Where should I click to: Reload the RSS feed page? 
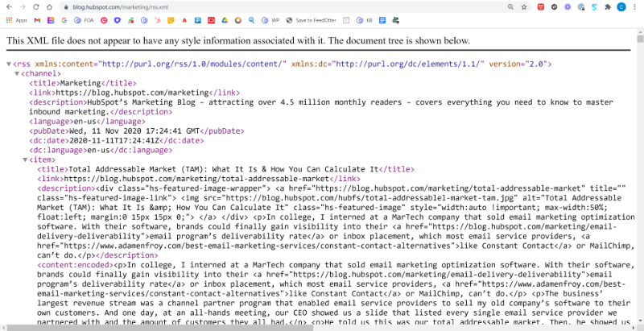pos(36,7)
